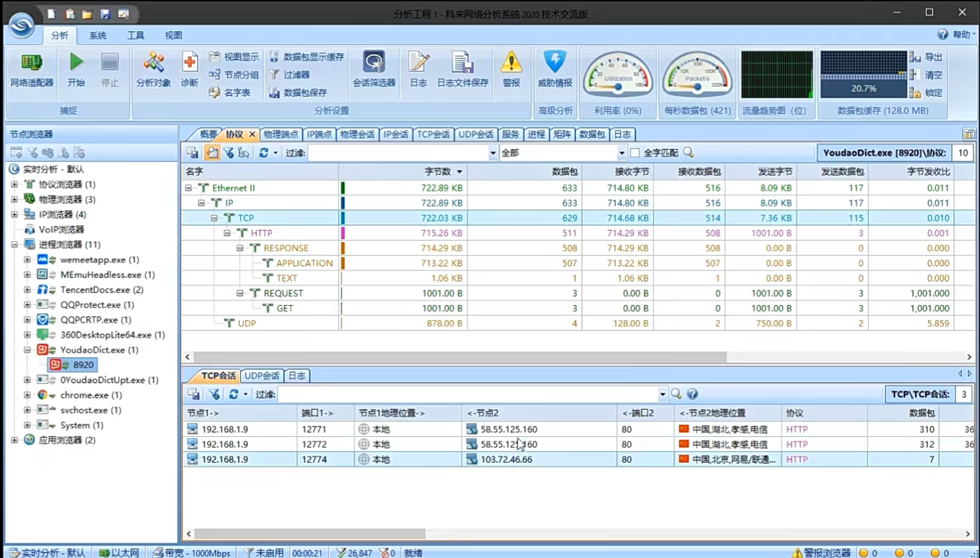Click 导出 export packet buffer
The height and width of the screenshot is (558, 980).
[x=926, y=57]
